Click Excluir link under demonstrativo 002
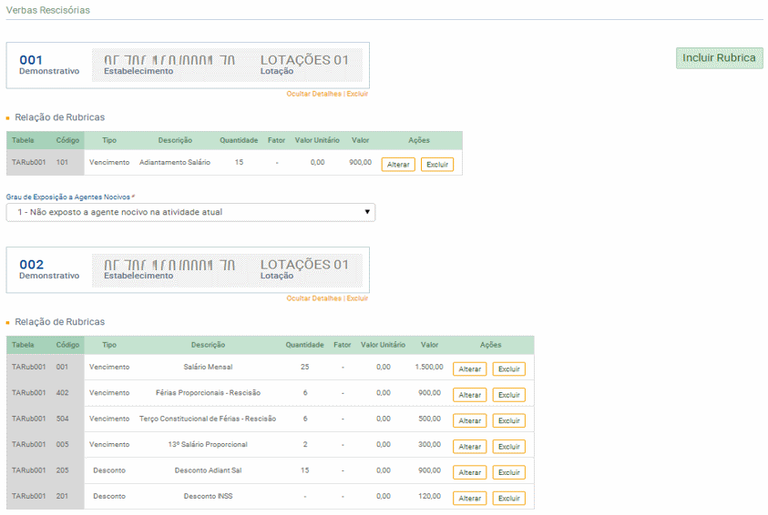768x515 pixels. [x=358, y=298]
